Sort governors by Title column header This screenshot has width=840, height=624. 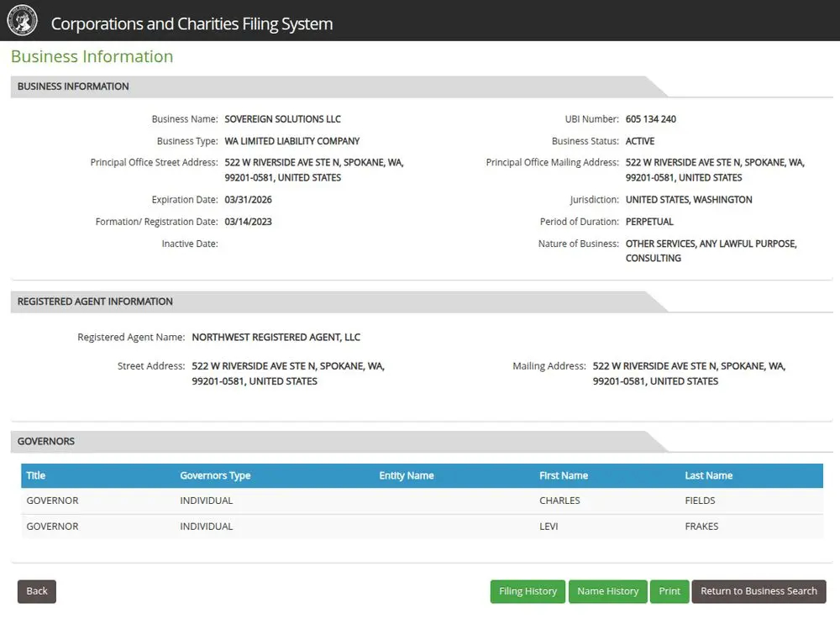[x=36, y=475]
